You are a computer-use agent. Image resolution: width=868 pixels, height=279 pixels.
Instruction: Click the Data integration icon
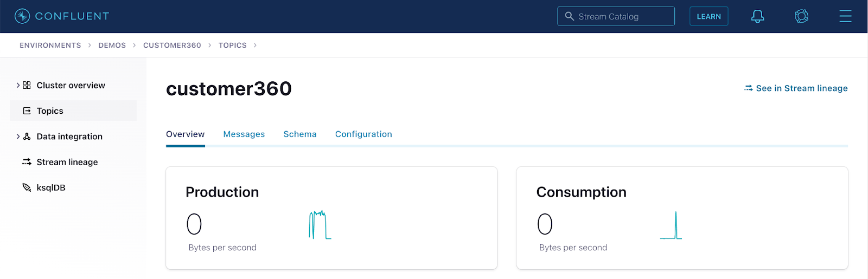(x=27, y=137)
